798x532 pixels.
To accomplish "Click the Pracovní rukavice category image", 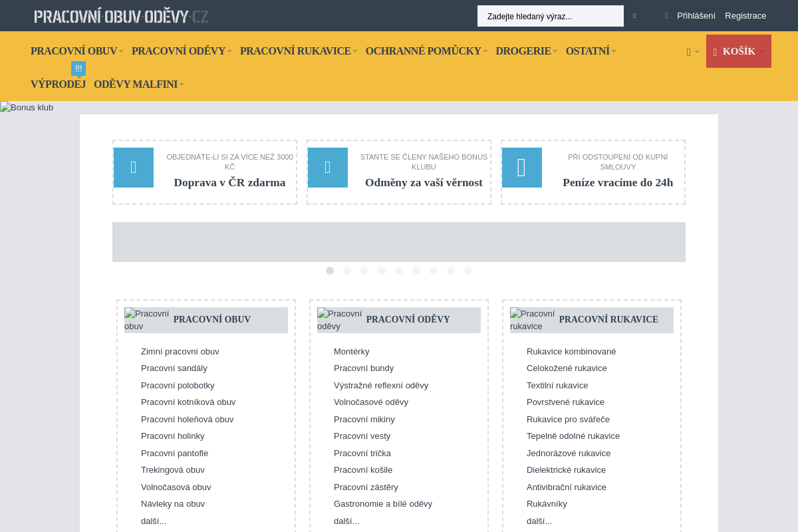I will [533, 320].
